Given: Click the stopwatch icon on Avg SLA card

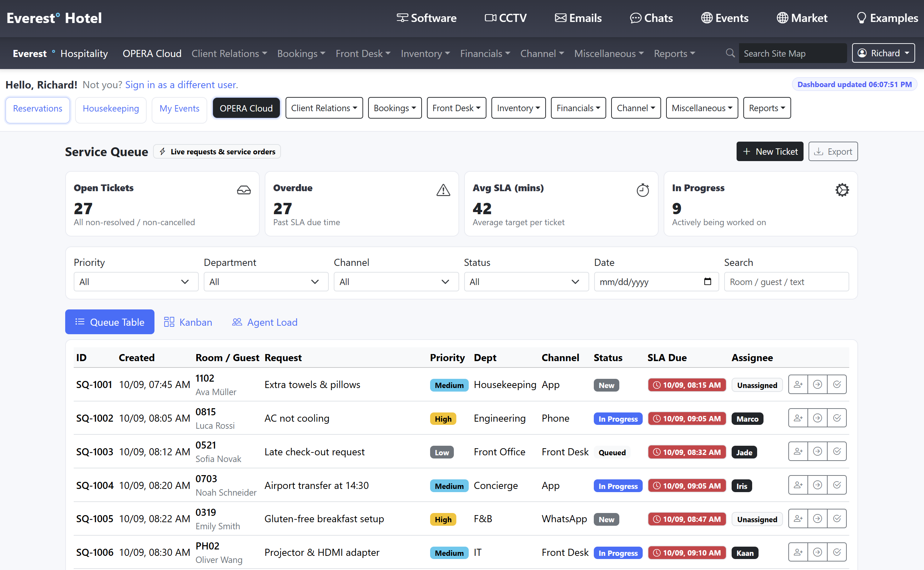Looking at the screenshot, I should coord(643,190).
